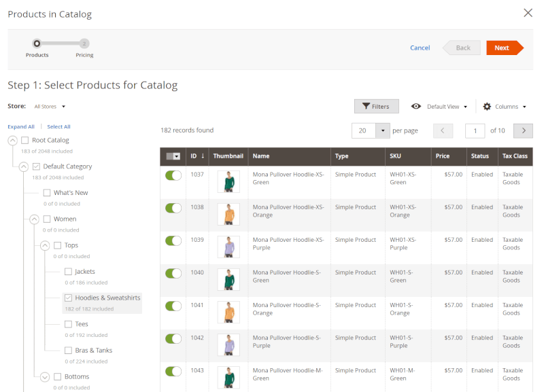Sort table by Type column header
This screenshot has width=544, height=392.
(358, 156)
